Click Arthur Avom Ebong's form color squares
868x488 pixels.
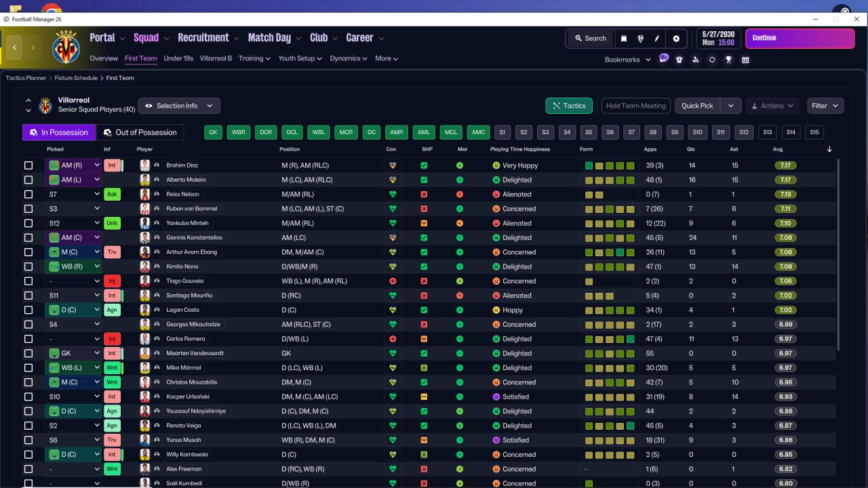pos(610,252)
